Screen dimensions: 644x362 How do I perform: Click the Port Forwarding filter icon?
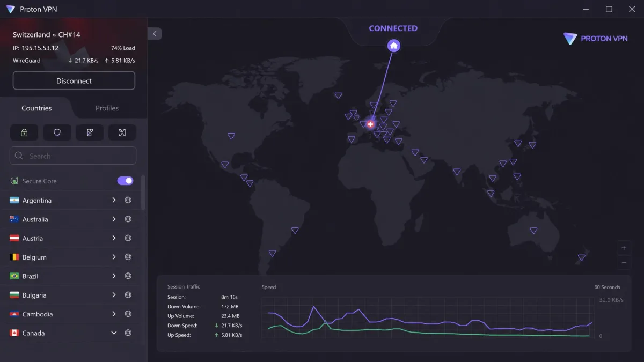[122, 132]
